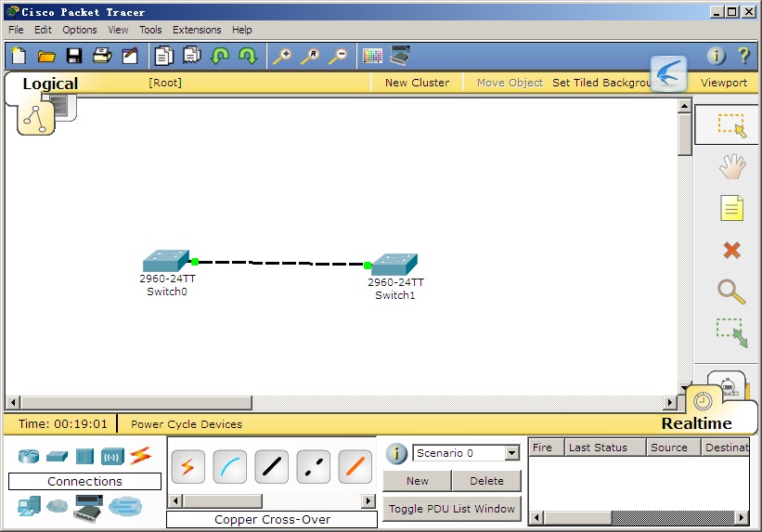The width and height of the screenshot is (762, 532).
Task: Select the Switch1 device on canvas
Action: (394, 265)
